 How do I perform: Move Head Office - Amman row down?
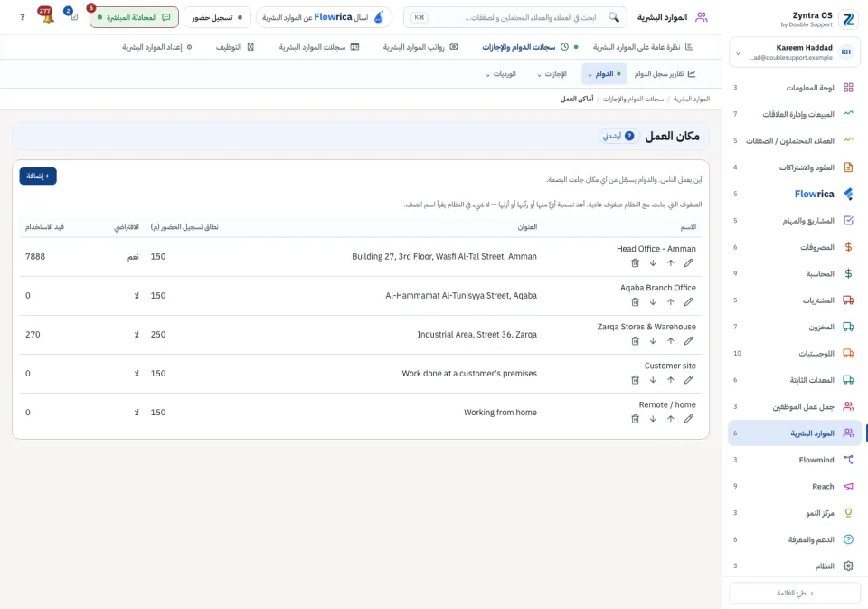click(x=653, y=263)
